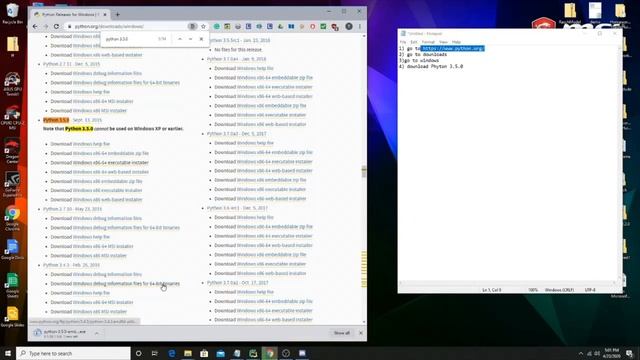This screenshot has height=360, width=640.
Task: Close the Chrome downloads bar
Action: coord(360,333)
